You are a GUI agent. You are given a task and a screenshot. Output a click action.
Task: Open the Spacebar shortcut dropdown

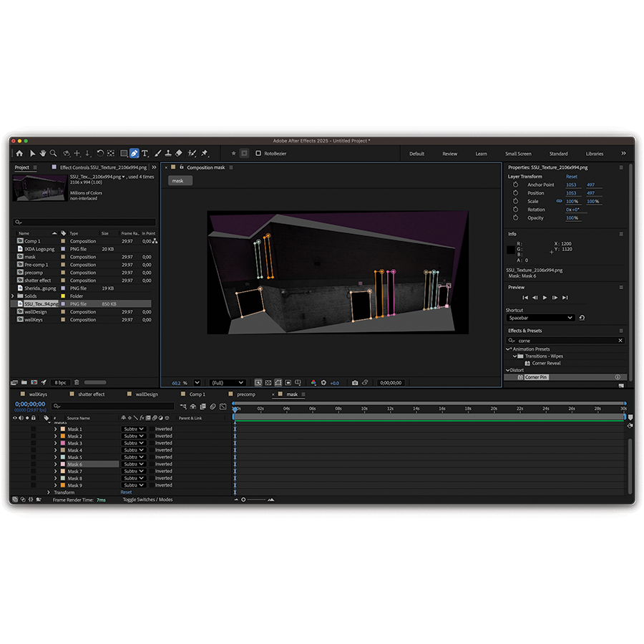[540, 318]
